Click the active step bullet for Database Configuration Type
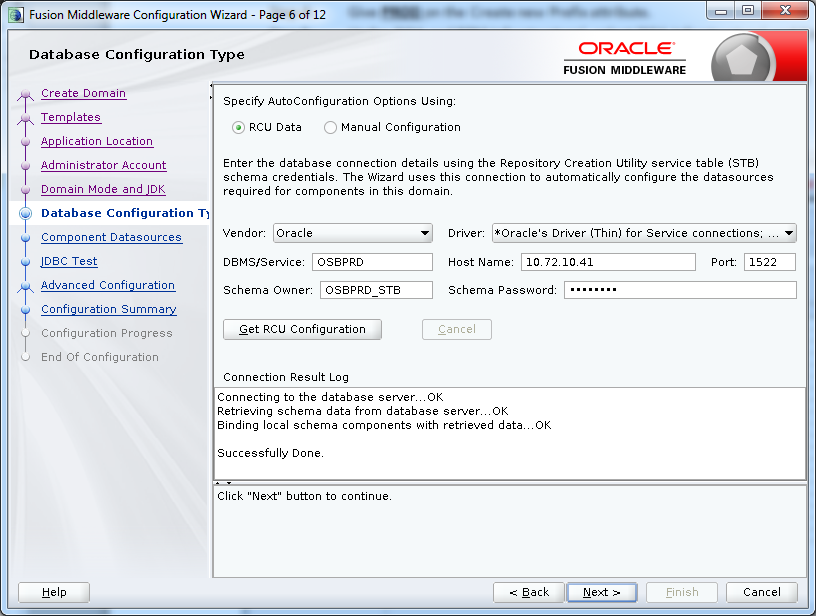 [26, 213]
